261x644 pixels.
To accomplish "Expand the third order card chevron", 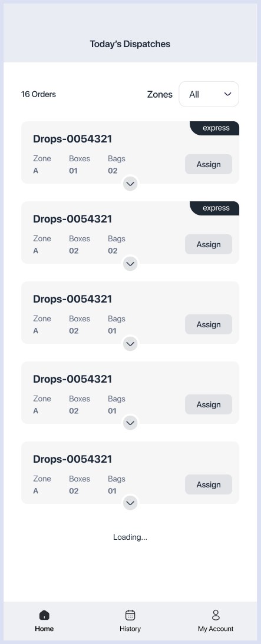I will [130, 344].
